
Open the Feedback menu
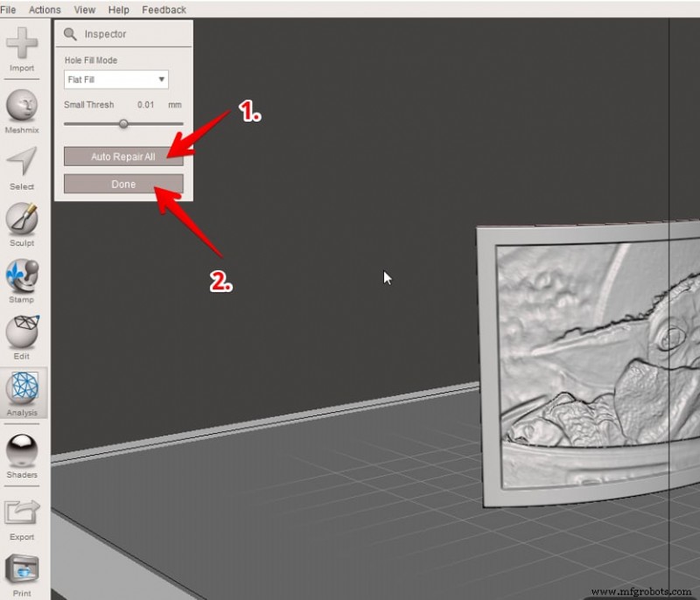pos(164,10)
